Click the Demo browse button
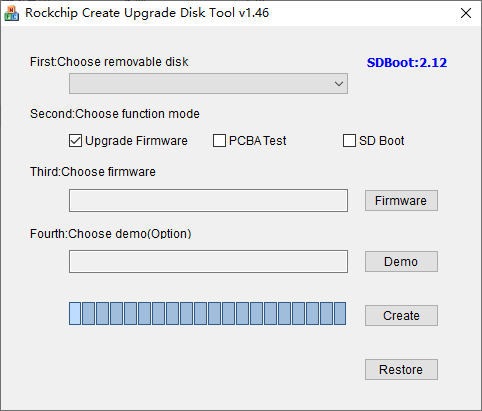This screenshot has width=482, height=411. 401,262
